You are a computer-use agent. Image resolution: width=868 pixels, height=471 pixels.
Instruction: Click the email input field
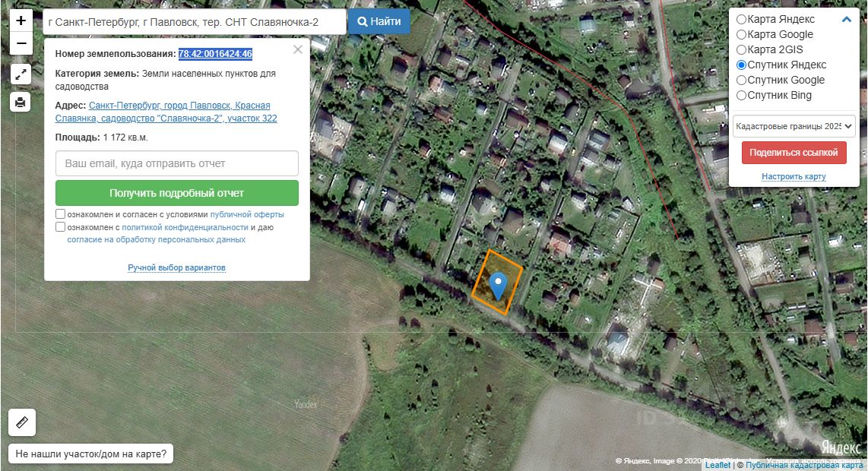pos(177,163)
